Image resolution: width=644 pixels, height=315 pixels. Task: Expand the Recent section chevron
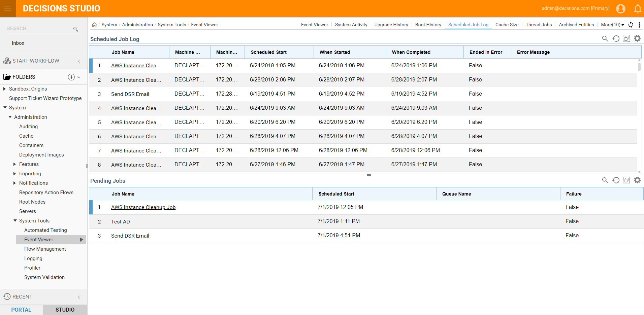79,297
